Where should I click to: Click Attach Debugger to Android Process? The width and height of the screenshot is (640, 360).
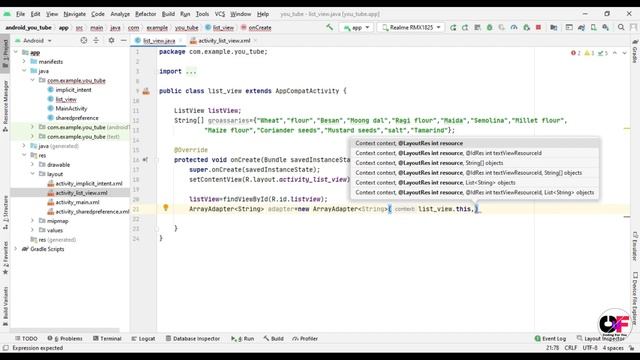pos(527,27)
